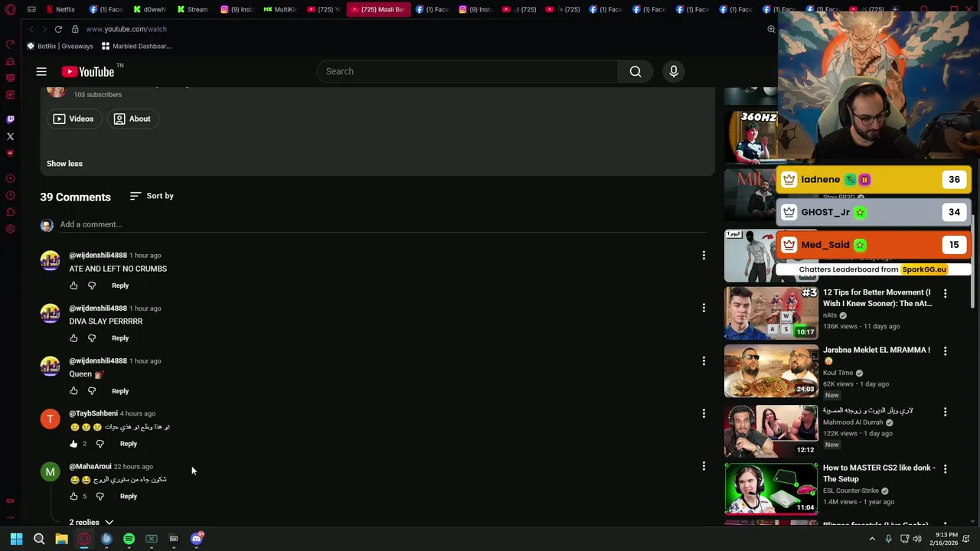Switch to the Stream tab

(192, 10)
